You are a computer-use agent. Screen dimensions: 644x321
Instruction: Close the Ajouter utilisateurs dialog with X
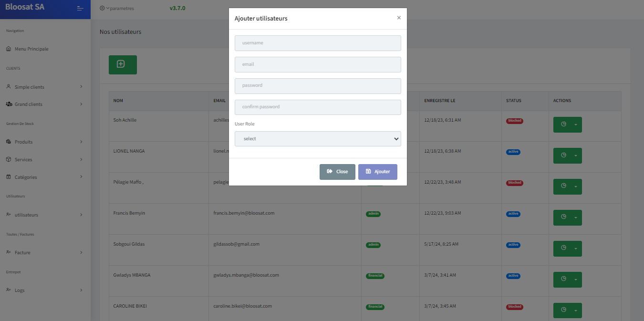399,18
